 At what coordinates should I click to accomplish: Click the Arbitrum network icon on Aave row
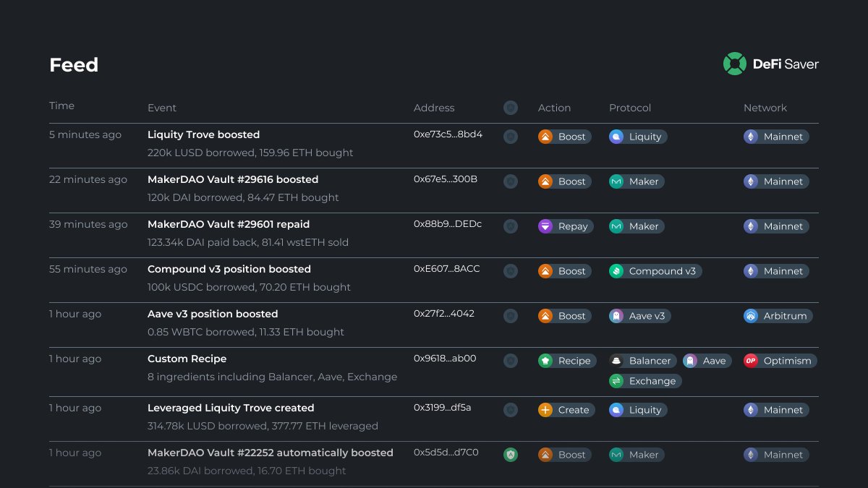pos(752,316)
